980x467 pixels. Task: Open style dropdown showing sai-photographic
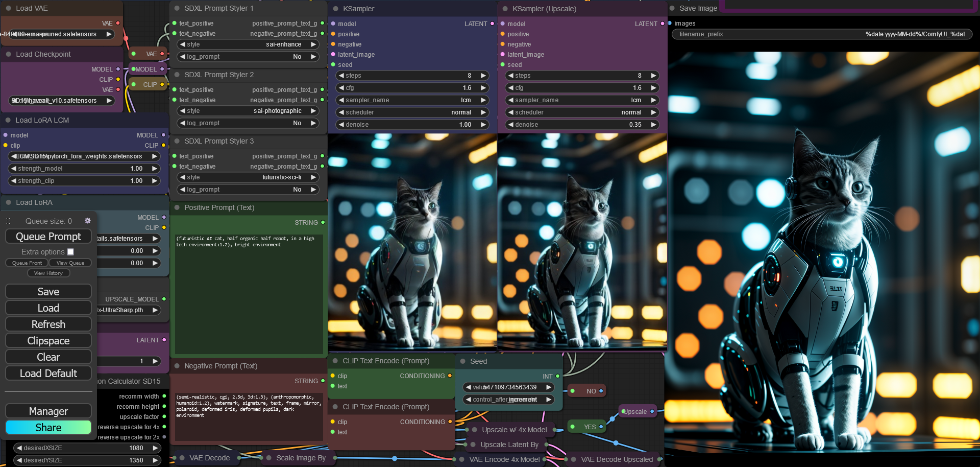pos(248,111)
